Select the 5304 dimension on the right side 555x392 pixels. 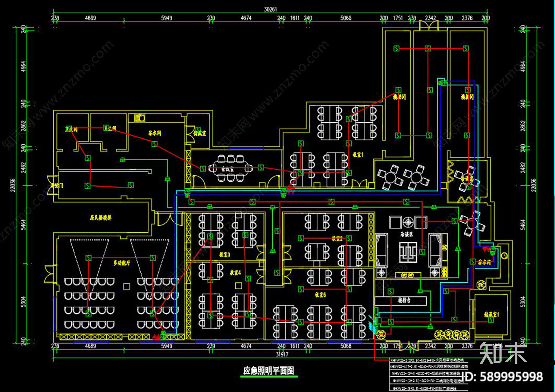[x=522, y=302]
